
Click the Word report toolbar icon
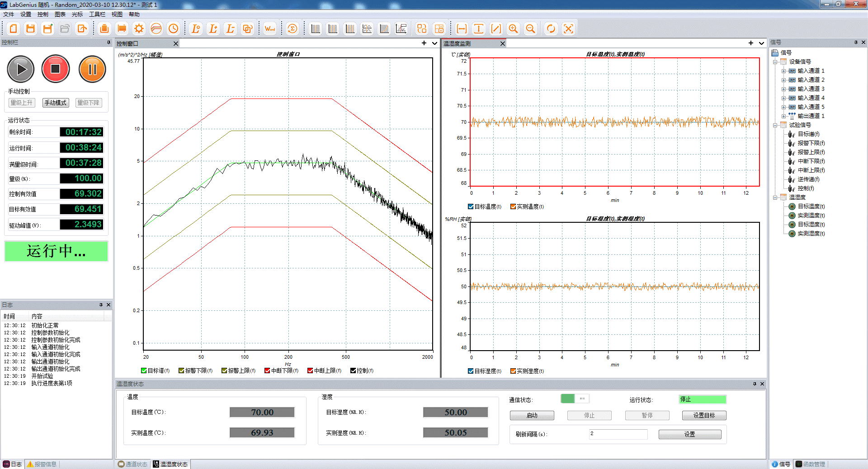tap(270, 29)
